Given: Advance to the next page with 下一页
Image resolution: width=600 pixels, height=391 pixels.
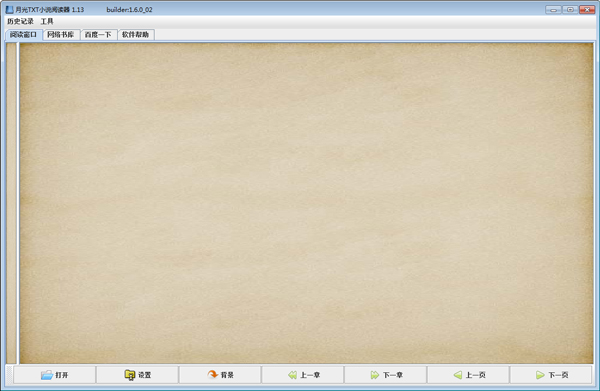Looking at the screenshot, I should pos(551,375).
